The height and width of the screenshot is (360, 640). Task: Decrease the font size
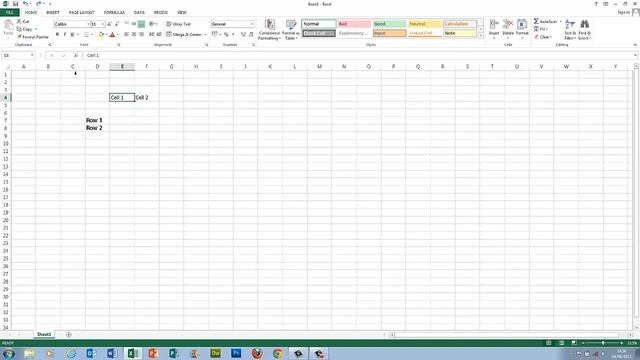click(x=117, y=24)
